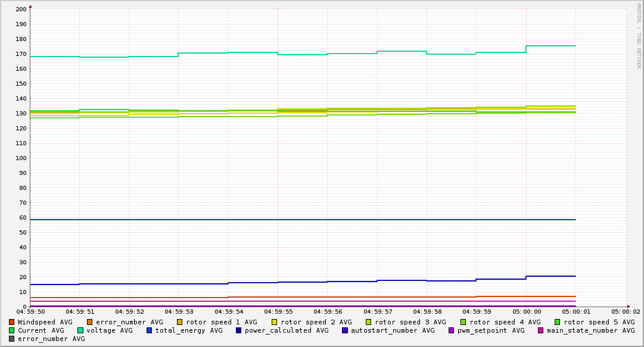Select the gray error_number AVG swatch
This screenshot has height=347, width=644.
tap(11, 339)
